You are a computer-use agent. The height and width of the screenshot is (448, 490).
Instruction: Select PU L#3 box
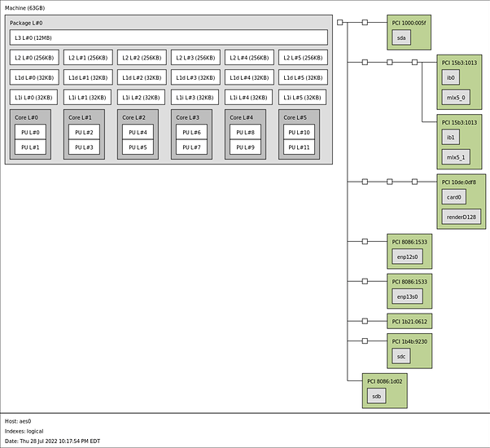pyautogui.click(x=84, y=147)
